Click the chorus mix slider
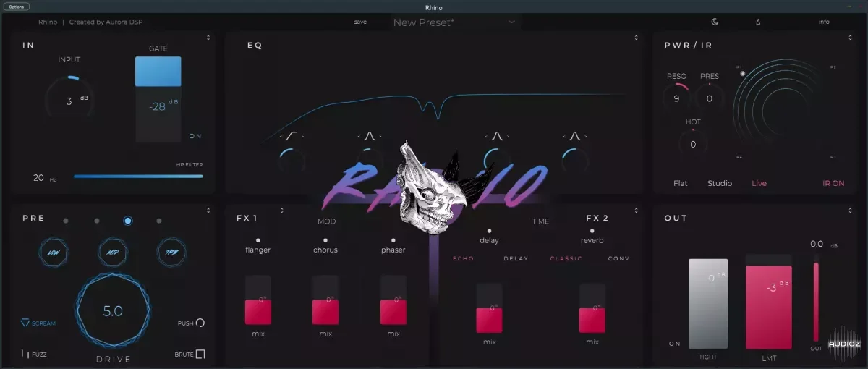Viewport: 868px width, 369px height. 325,300
